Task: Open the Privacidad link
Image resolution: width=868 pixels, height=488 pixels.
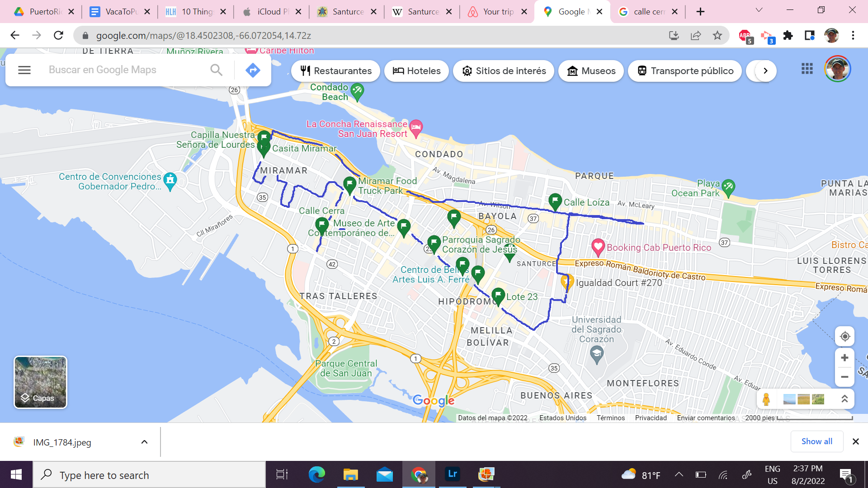Action: click(651, 418)
